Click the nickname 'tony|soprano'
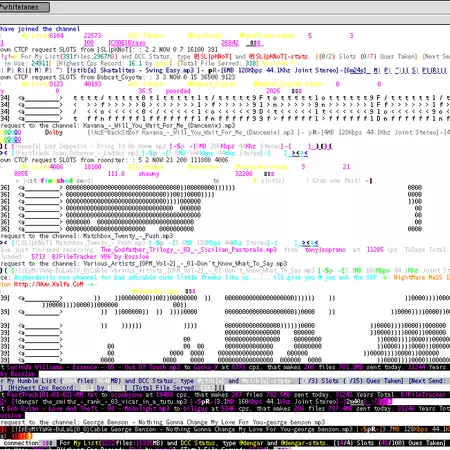This screenshot has height=450, width=450. pyautogui.click(x=325, y=250)
